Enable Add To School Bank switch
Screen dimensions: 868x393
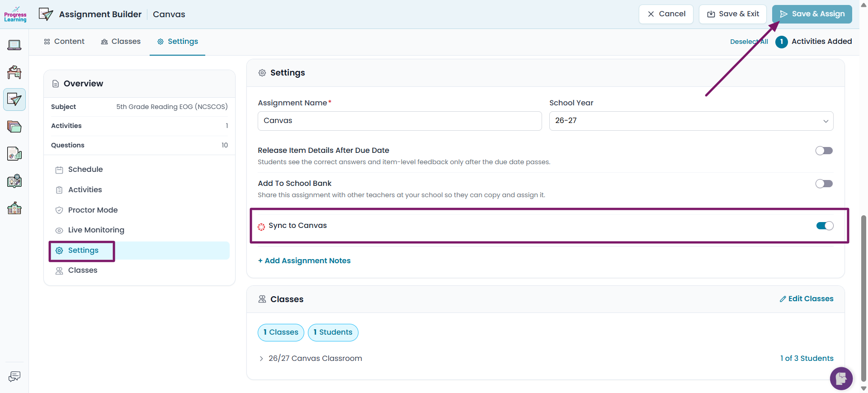click(x=824, y=184)
